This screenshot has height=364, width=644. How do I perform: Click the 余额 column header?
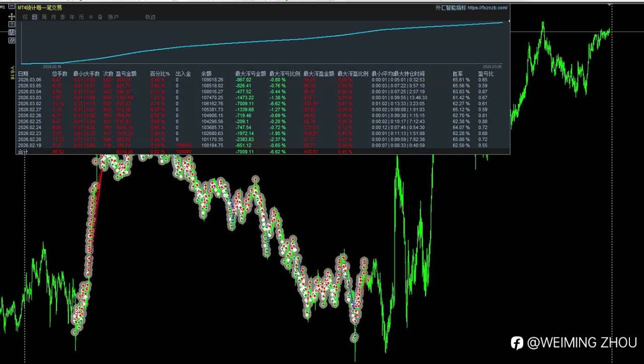pyautogui.click(x=207, y=74)
